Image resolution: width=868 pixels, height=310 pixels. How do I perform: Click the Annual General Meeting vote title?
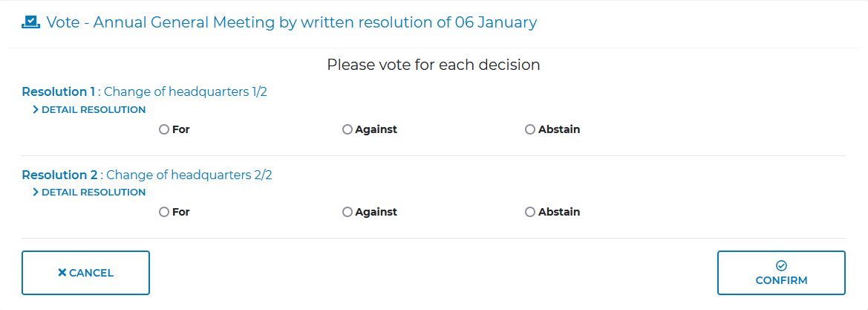point(291,22)
